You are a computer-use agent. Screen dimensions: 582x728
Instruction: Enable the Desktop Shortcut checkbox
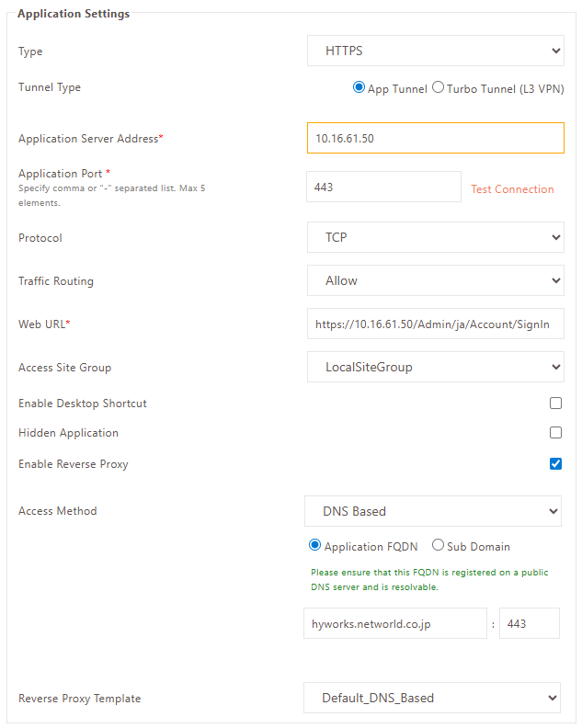click(555, 403)
